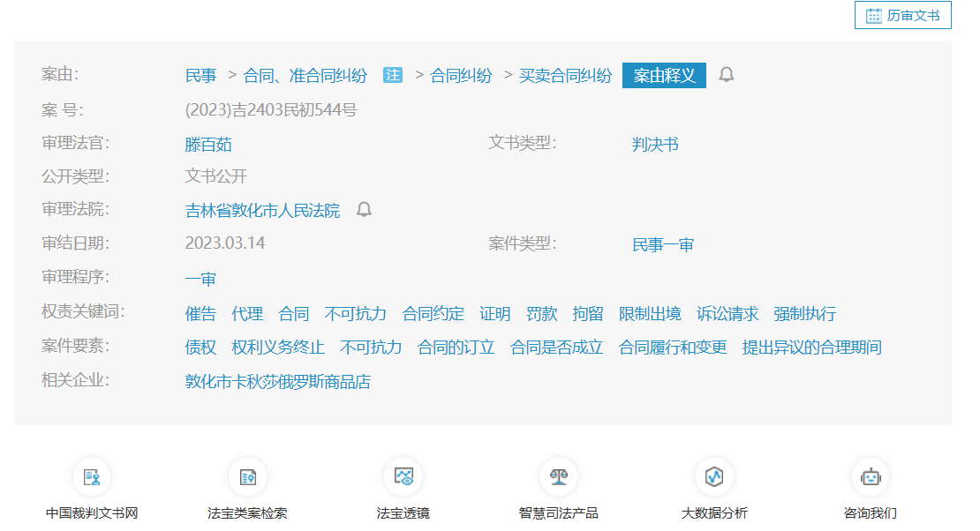This screenshot has height=531, width=980.
Task: Open related company 敦化市卡秋莎俄罗斯商品店
Action: [x=277, y=382]
